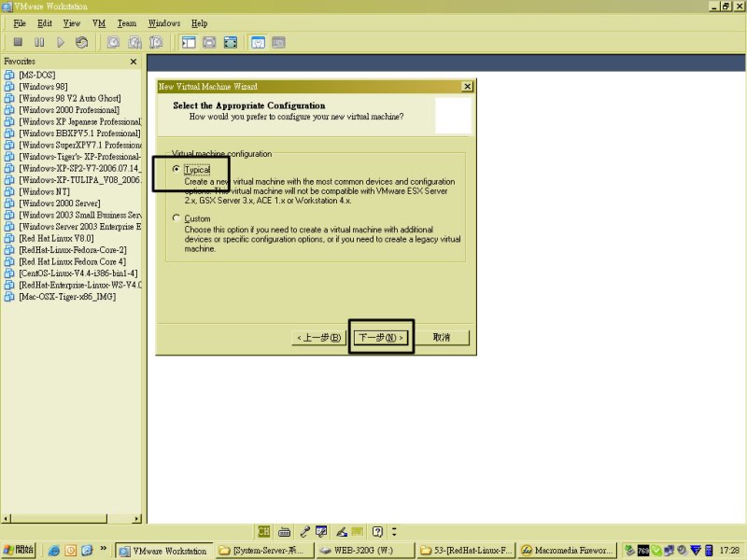
Task: Click the Revert to Snapshot toolbar icon
Action: tap(134, 42)
